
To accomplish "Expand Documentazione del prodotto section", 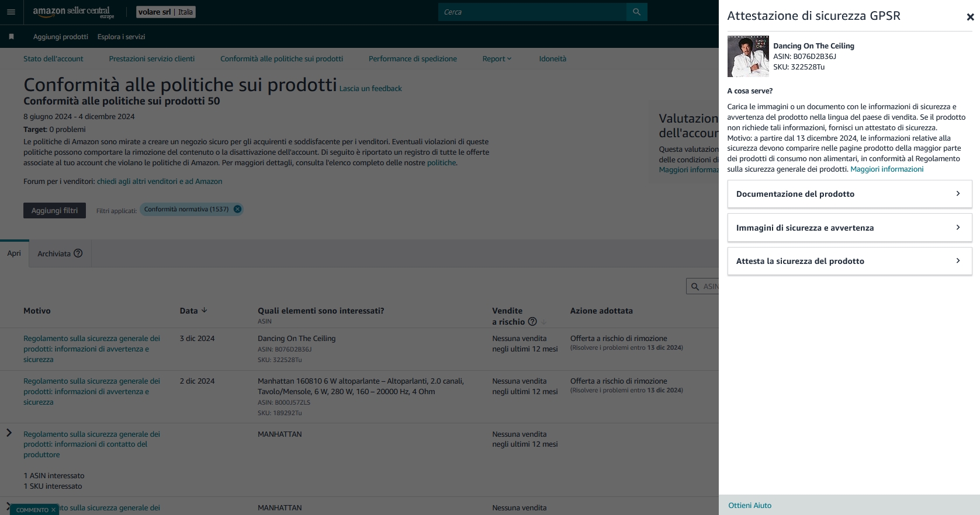I will [x=849, y=194].
